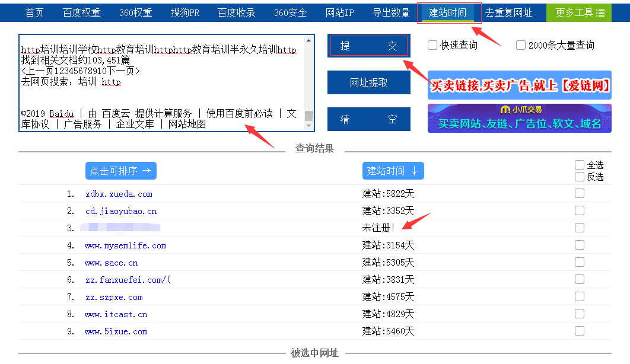Open zz.szpxe.com link
The height and width of the screenshot is (364, 630).
(114, 298)
